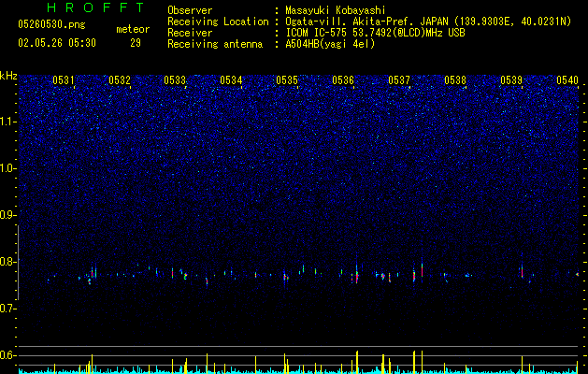Click the kHz axis unit label
Screen dimensions: 588x374
(8, 76)
